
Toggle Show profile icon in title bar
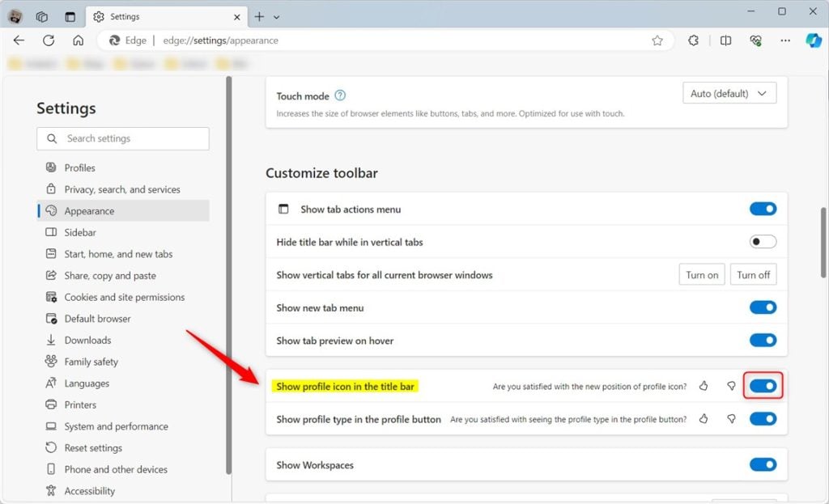[763, 386]
